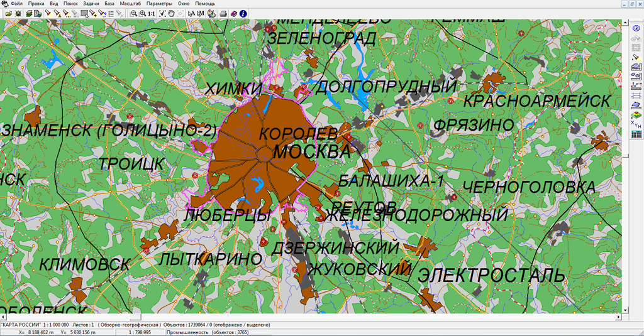This screenshot has height=336, width=644.
Task: Open the Параметры menu
Action: click(x=159, y=3)
